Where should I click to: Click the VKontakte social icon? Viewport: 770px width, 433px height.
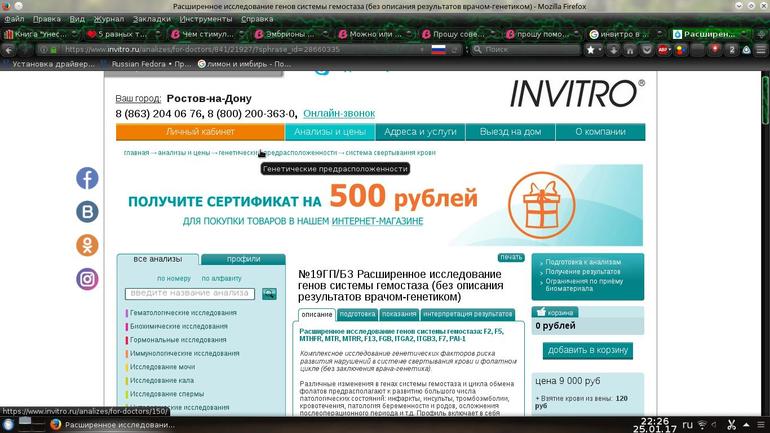coord(88,212)
